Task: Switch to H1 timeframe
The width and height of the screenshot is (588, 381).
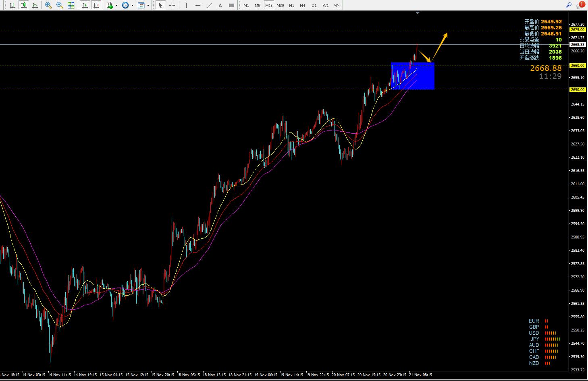Action: pos(291,5)
